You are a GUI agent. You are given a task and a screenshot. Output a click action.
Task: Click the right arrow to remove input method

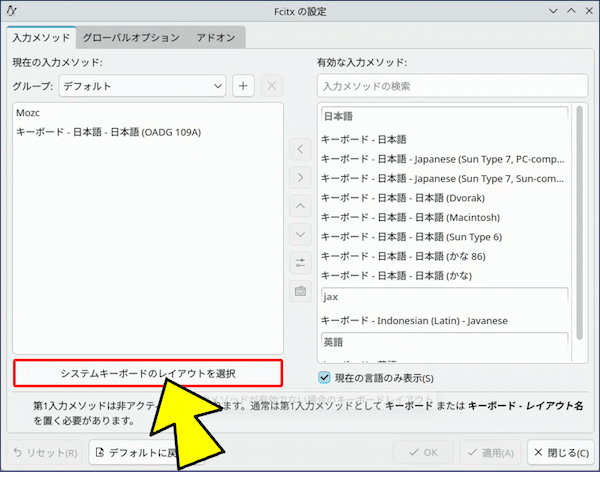click(x=300, y=178)
